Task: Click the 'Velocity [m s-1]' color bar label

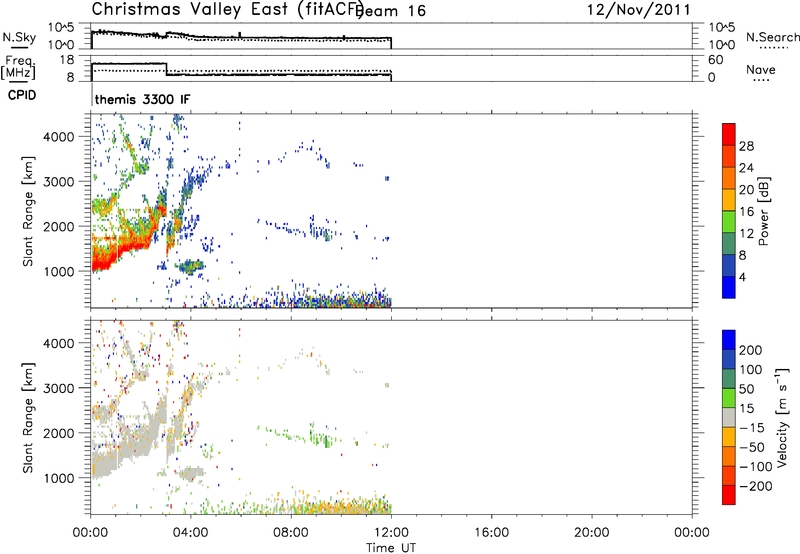Action: tap(782, 417)
